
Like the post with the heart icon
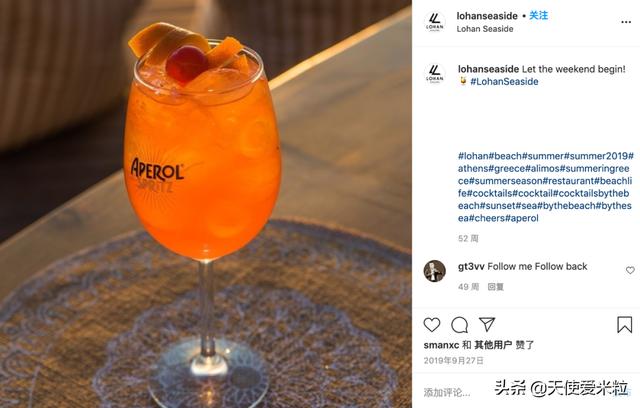pyautogui.click(x=431, y=325)
